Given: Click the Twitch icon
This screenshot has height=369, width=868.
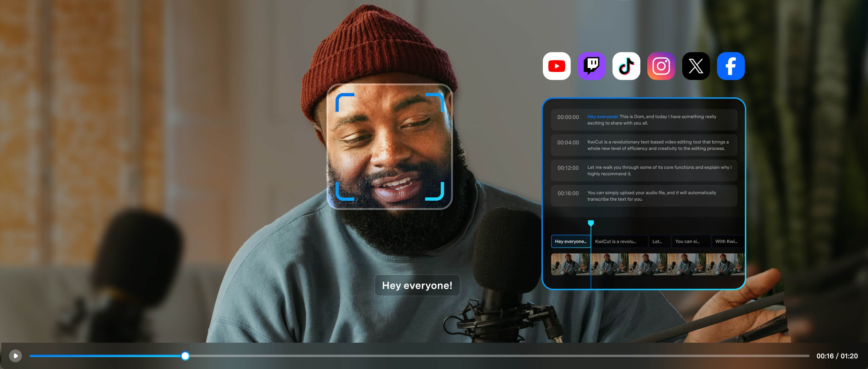Looking at the screenshot, I should pyautogui.click(x=591, y=66).
